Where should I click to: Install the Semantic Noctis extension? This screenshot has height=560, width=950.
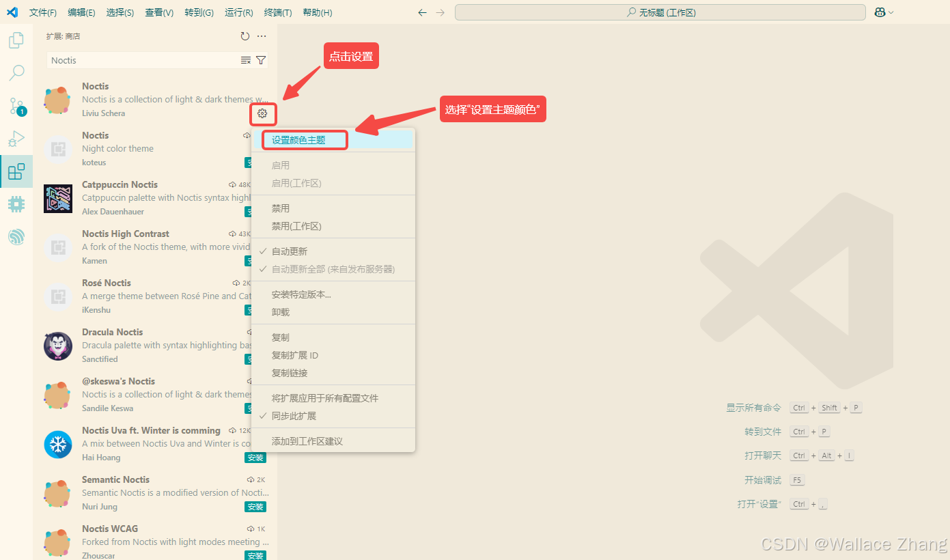point(255,507)
